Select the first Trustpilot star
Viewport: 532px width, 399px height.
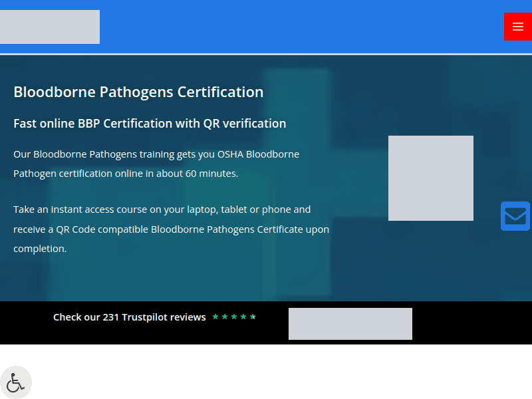point(215,317)
